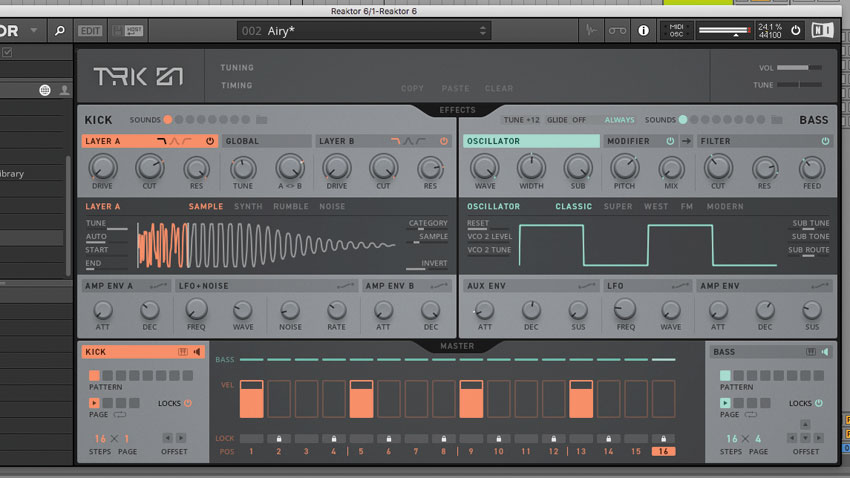This screenshot has width=850, height=478.
Task: Select sequencer step position 16
Action: point(663,451)
